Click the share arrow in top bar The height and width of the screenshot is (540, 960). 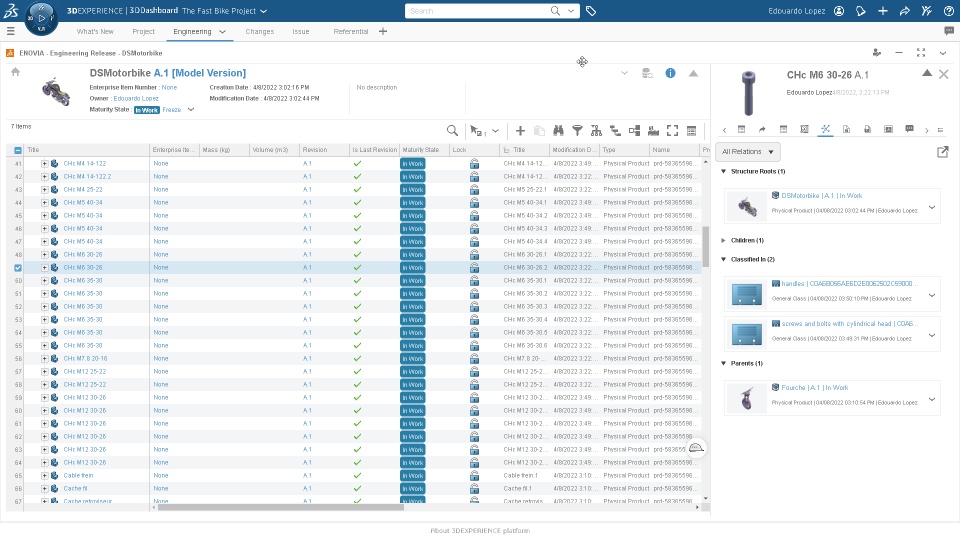click(904, 11)
